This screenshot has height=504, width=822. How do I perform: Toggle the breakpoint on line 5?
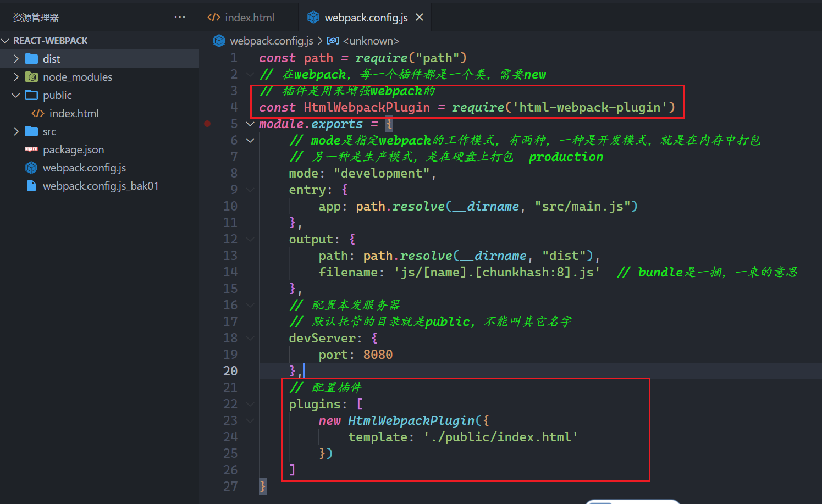coord(207,124)
